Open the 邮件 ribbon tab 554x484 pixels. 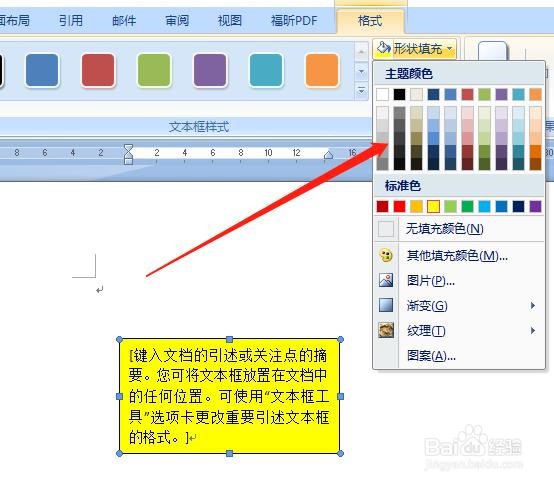pyautogui.click(x=124, y=20)
